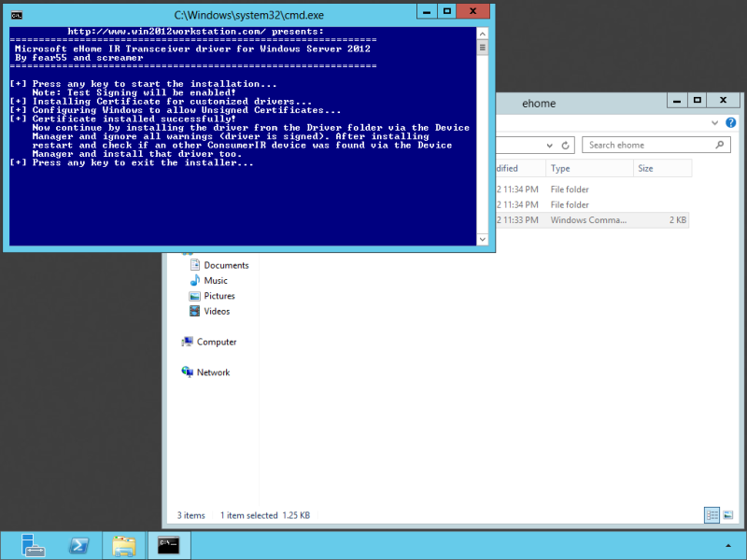
Task: Close the ehome window
Action: point(723,100)
